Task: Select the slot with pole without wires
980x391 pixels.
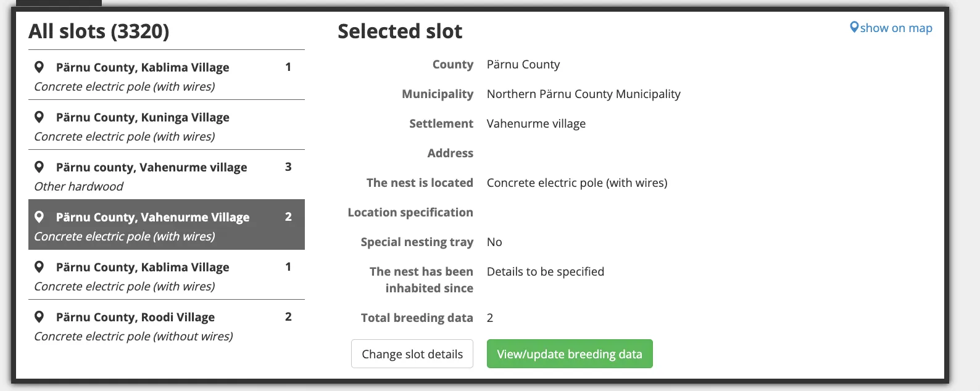Action: (x=133, y=336)
